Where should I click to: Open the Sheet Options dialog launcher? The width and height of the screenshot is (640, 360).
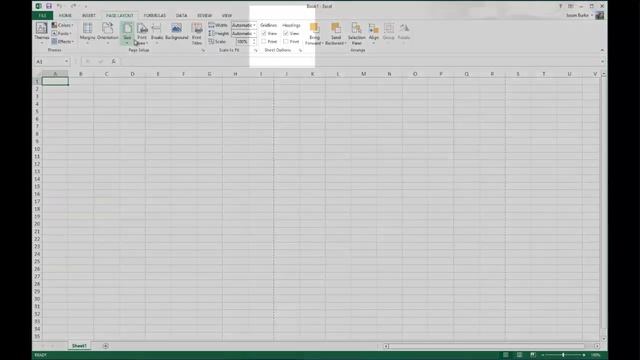coord(300,50)
